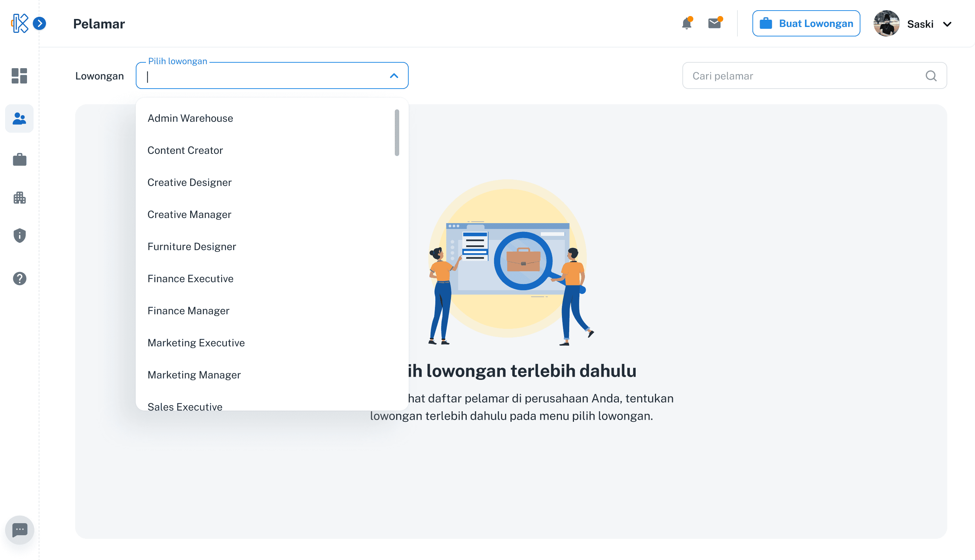Open the job briefcase sidebar icon
The width and height of the screenshot is (975, 560).
click(x=19, y=159)
